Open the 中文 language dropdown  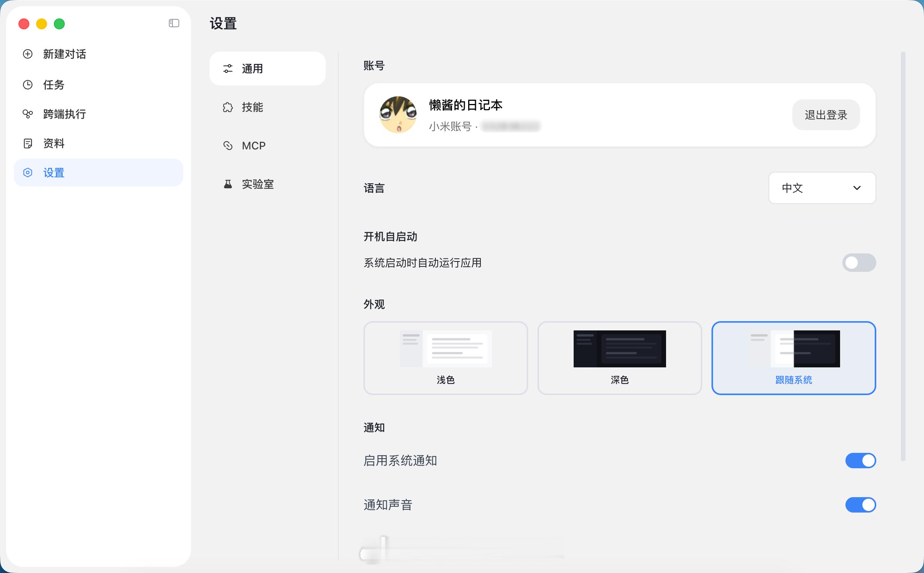822,188
